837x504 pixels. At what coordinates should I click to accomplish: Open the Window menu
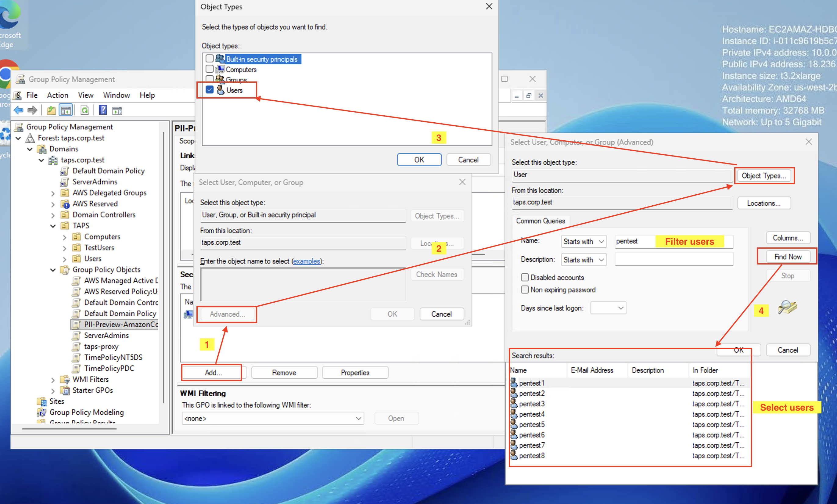tap(117, 95)
